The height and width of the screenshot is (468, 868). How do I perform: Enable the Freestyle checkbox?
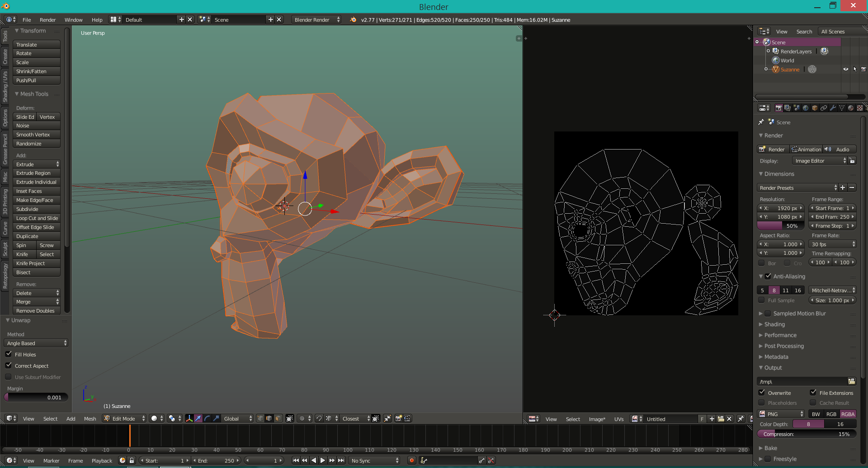tap(768, 459)
